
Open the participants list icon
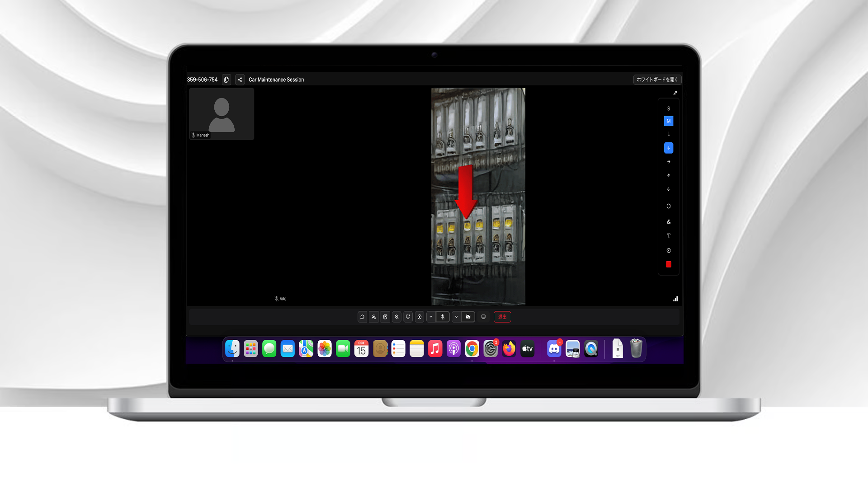(374, 317)
